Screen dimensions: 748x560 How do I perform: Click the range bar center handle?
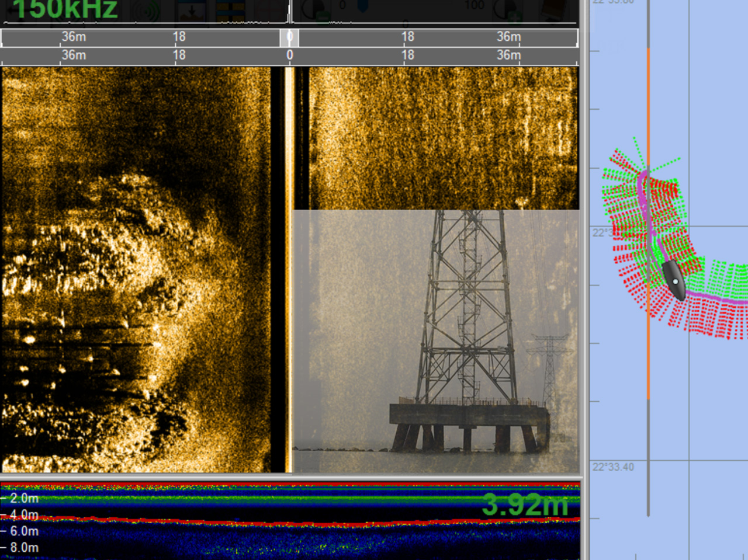click(x=289, y=37)
